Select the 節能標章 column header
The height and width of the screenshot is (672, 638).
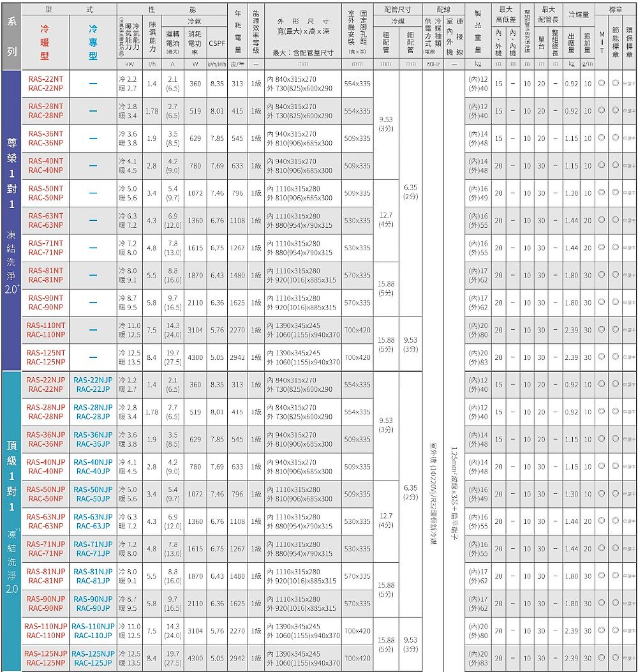(x=616, y=42)
